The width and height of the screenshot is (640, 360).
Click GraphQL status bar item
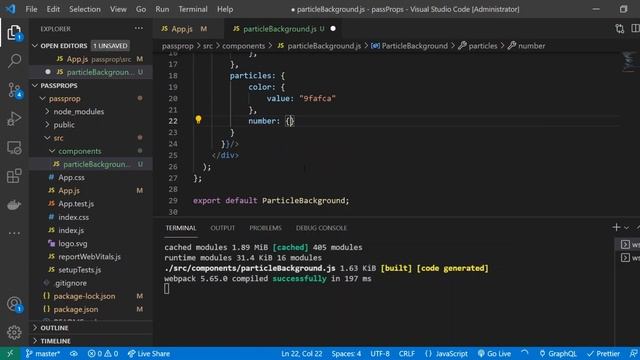[x=558, y=353]
